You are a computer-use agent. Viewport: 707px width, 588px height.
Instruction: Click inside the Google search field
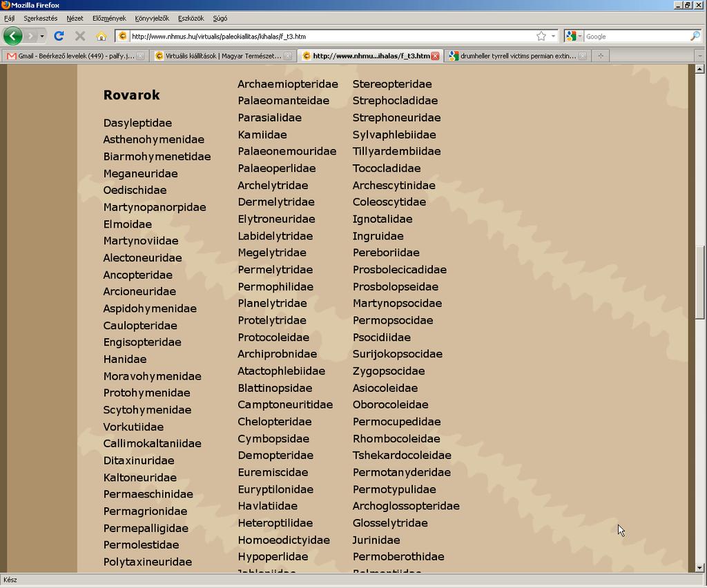[x=636, y=36]
